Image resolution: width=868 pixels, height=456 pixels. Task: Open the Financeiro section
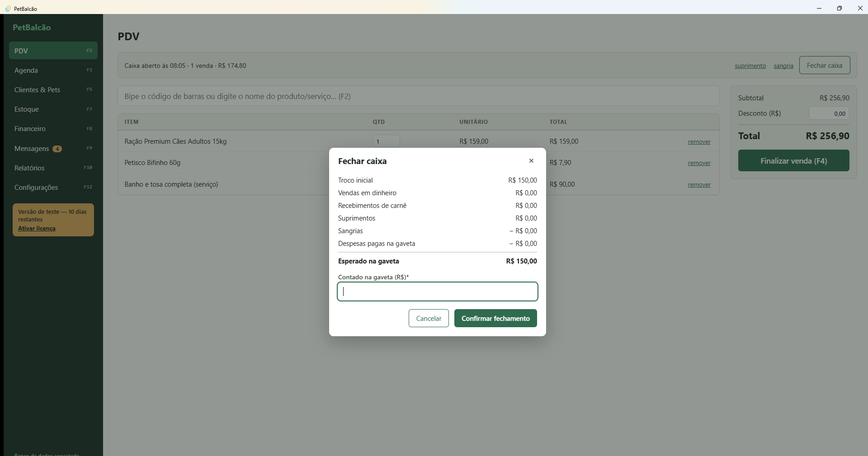click(x=53, y=129)
